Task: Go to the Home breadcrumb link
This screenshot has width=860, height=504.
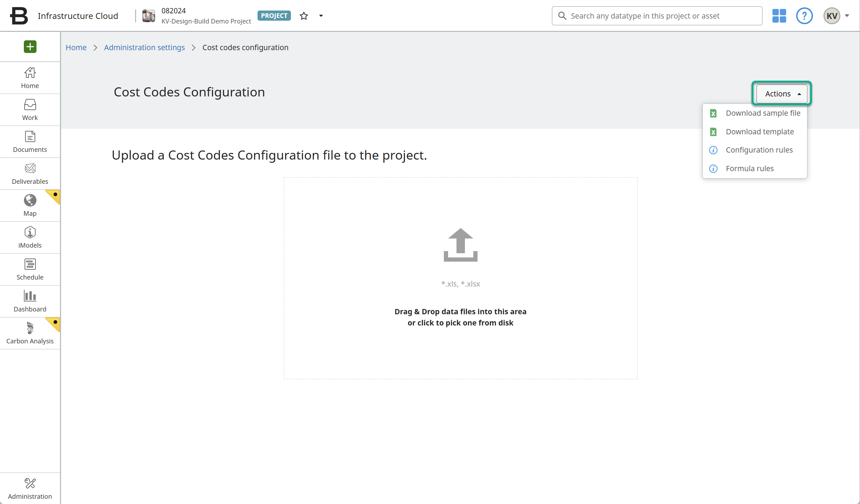Action: tap(76, 47)
